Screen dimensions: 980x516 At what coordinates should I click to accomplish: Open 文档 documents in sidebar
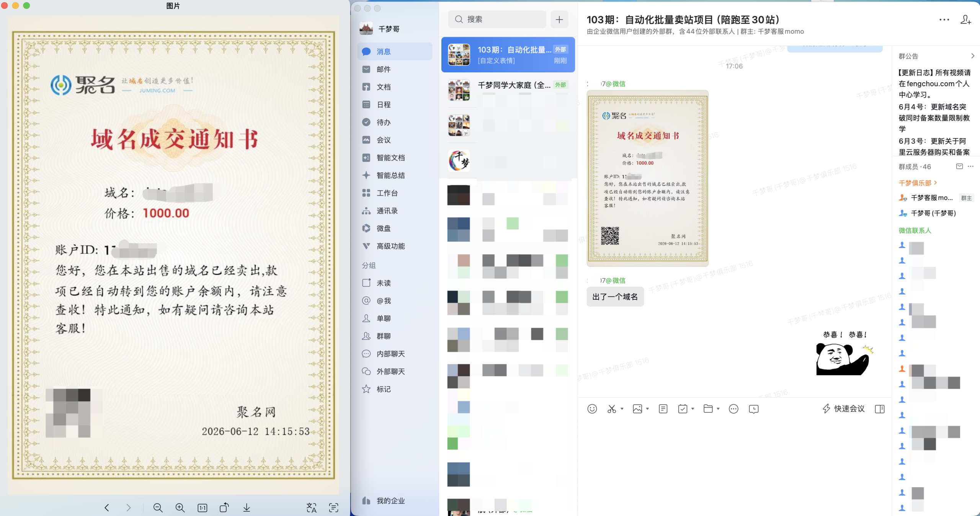395,87
